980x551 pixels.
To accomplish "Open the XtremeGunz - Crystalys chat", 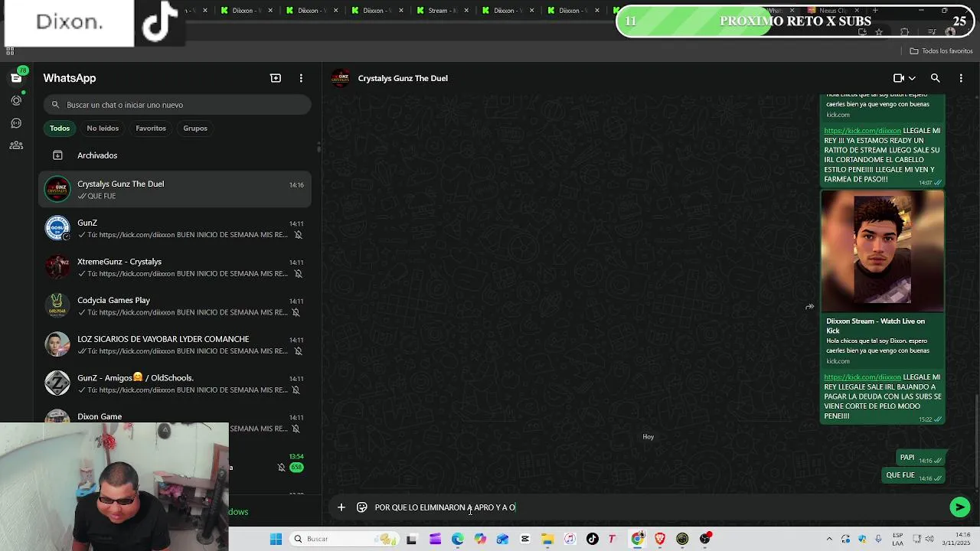I will (x=175, y=267).
